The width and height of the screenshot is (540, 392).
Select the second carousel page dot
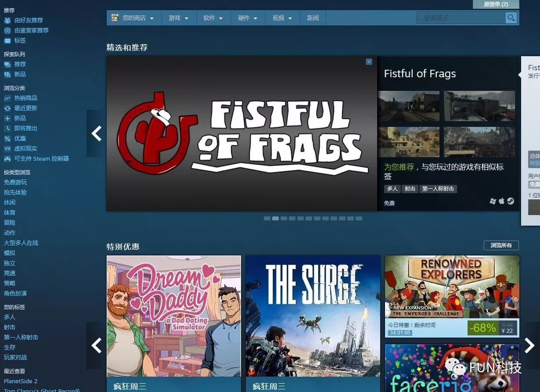[275, 218]
